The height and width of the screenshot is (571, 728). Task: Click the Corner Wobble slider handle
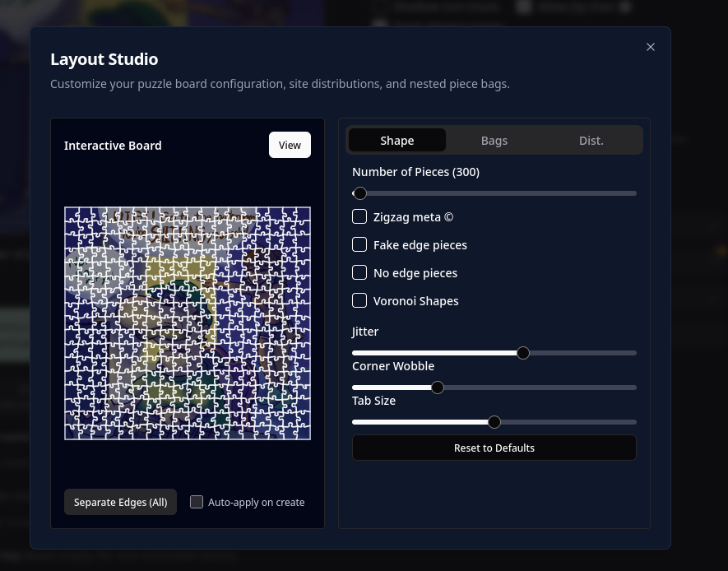click(438, 388)
